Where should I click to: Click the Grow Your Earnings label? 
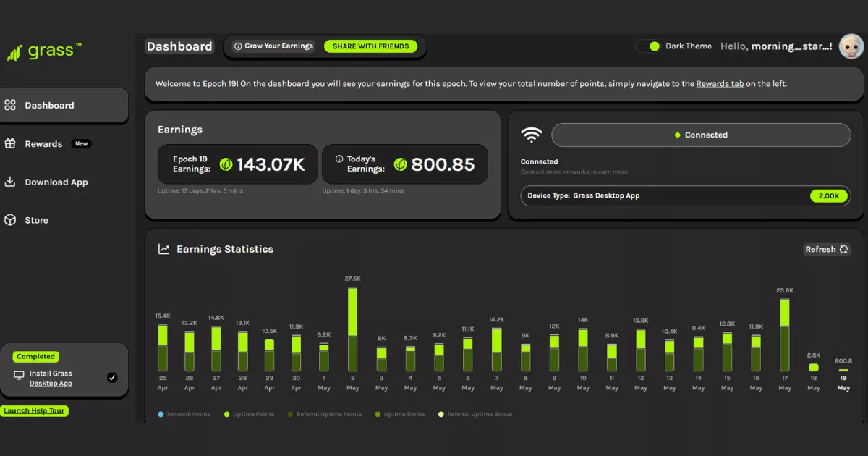278,46
